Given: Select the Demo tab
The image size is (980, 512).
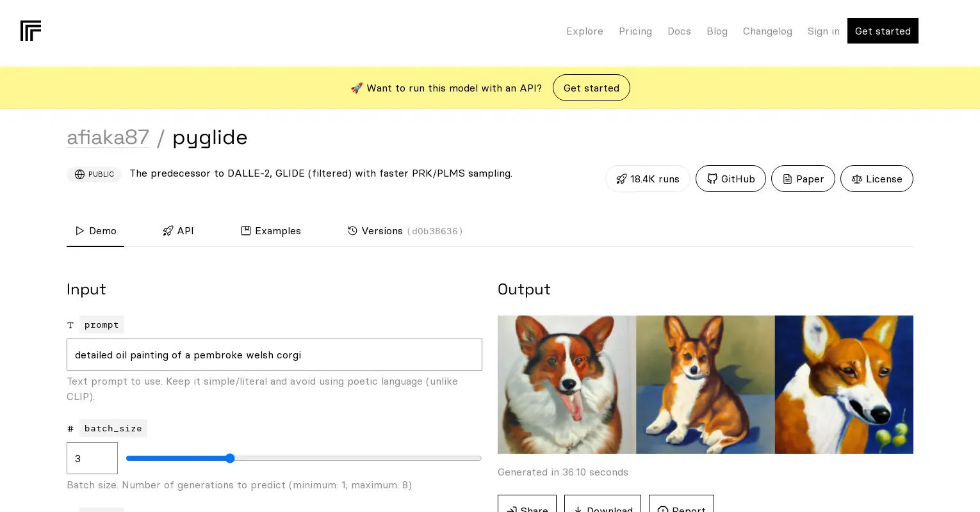Looking at the screenshot, I should point(95,231).
